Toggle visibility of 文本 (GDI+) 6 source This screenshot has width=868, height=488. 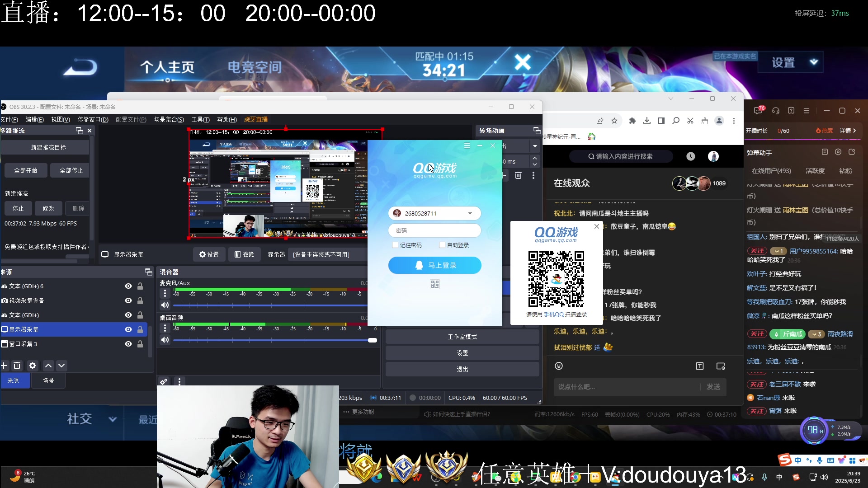tap(128, 286)
